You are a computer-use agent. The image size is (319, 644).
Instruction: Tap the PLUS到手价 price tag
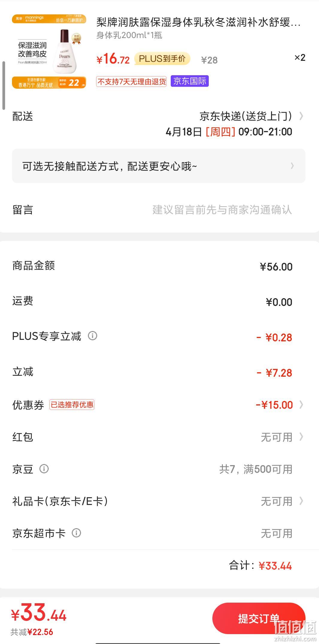click(x=162, y=58)
